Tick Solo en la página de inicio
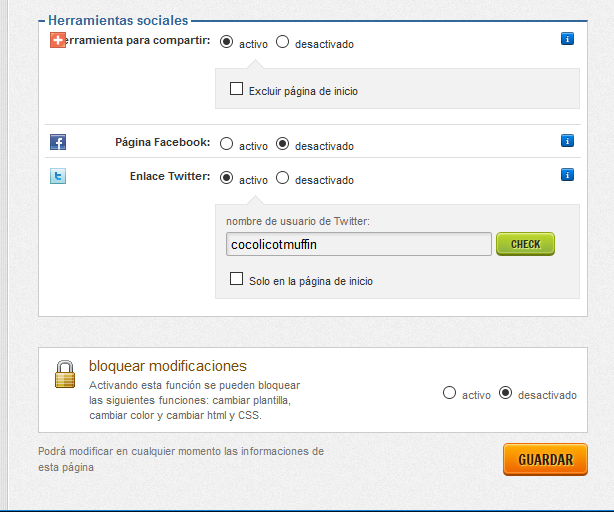The width and height of the screenshot is (614, 512). point(236,279)
